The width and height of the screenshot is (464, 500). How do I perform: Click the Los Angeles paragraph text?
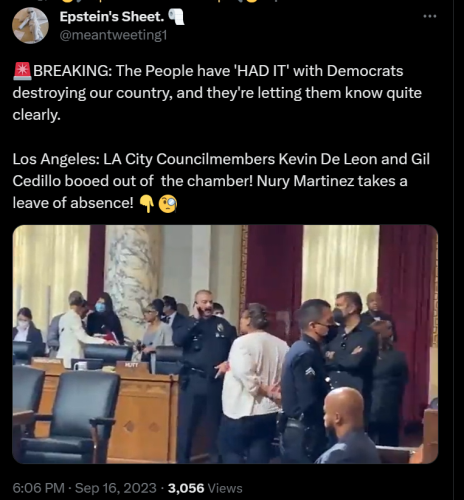click(x=221, y=181)
